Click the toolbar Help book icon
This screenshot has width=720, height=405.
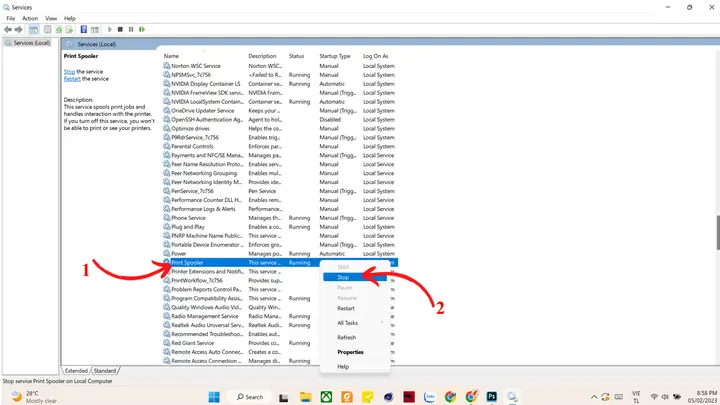point(84,29)
